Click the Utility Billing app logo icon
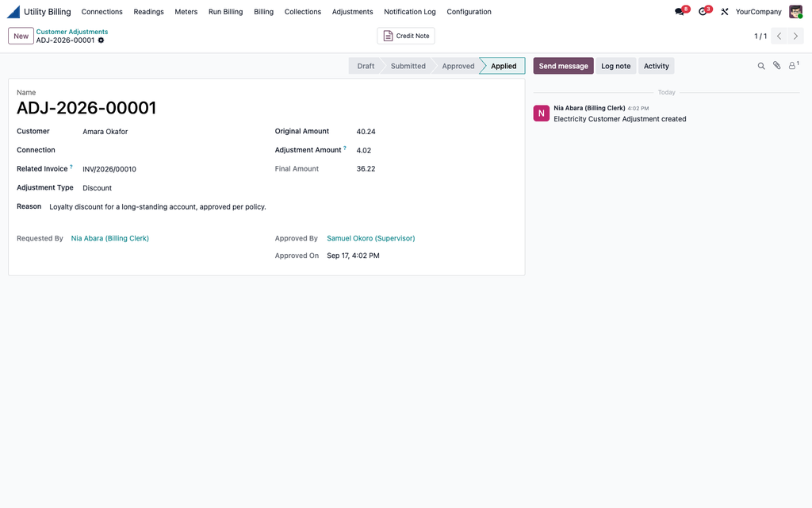812x508 pixels. (13, 11)
